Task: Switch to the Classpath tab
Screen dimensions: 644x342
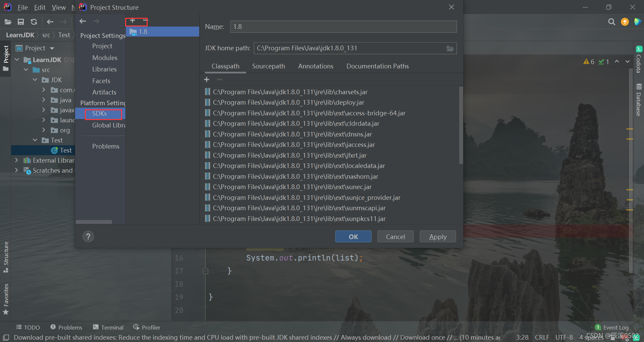Action: 225,66
